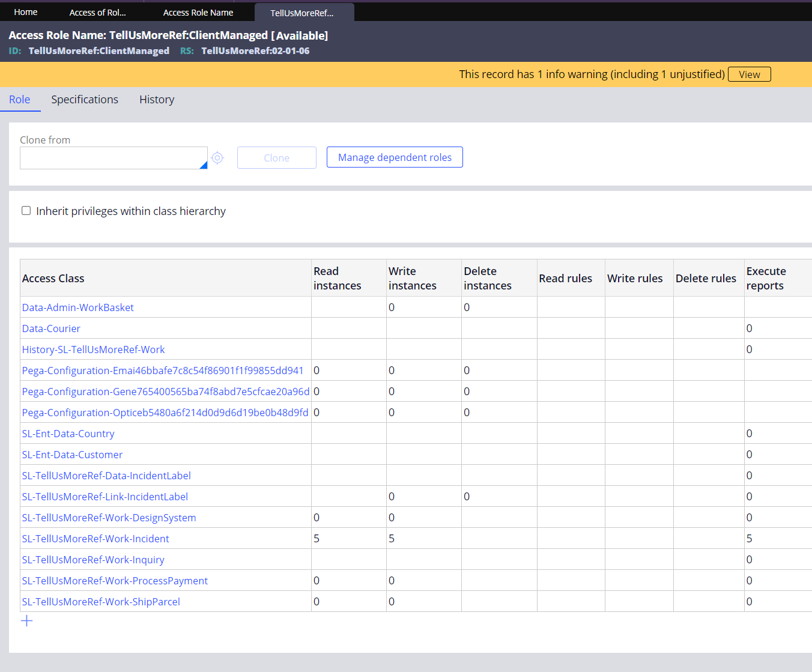Click the Read rules column header
812x672 pixels.
click(x=571, y=278)
